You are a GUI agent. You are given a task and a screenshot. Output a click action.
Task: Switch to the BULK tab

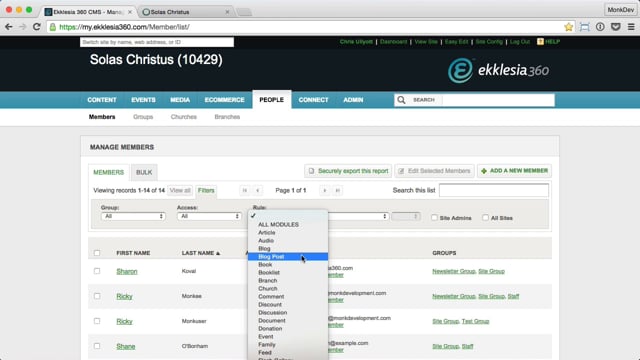pos(144,172)
